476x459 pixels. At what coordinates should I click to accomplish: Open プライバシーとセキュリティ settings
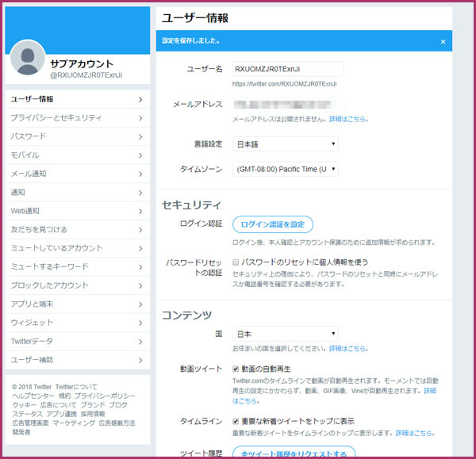pyautogui.click(x=78, y=117)
